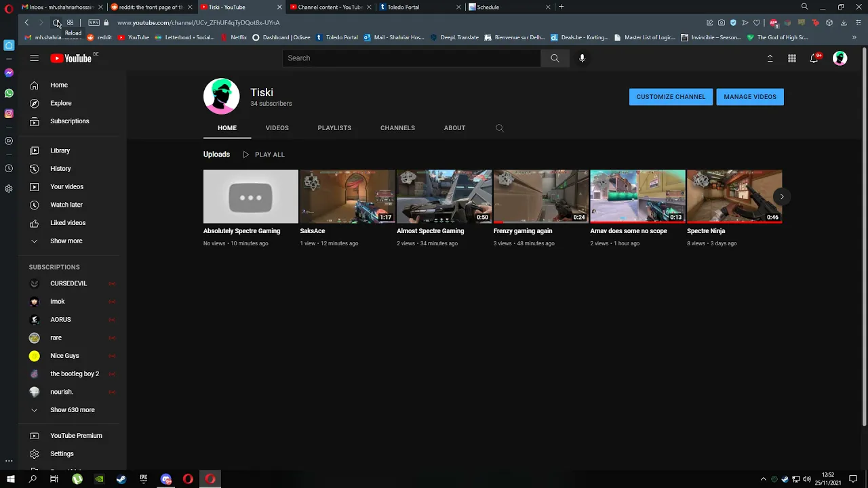Open the create video upload icon
The height and width of the screenshot is (488, 868).
click(x=770, y=58)
